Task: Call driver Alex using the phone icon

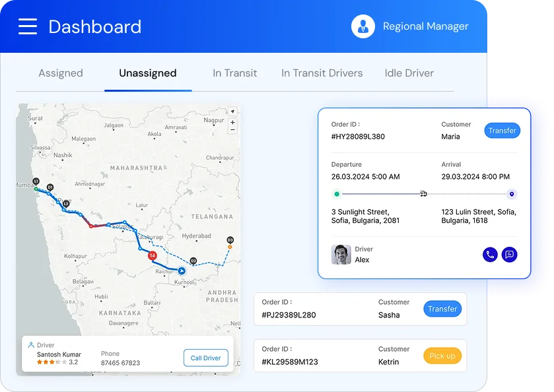Action: (x=489, y=254)
